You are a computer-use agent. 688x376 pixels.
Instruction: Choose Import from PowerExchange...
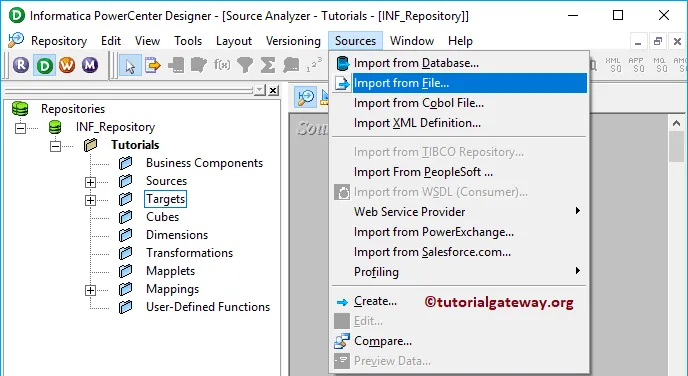click(x=459, y=232)
